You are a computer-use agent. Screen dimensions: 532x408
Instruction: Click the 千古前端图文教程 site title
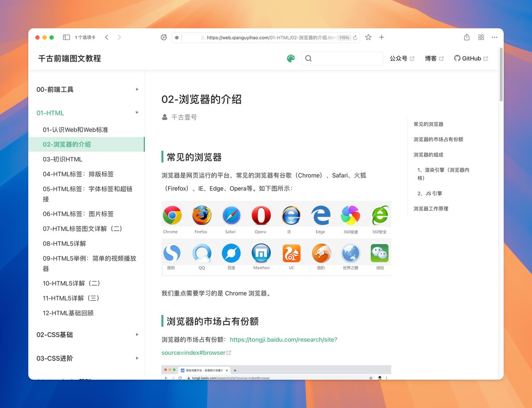pyautogui.click(x=70, y=59)
